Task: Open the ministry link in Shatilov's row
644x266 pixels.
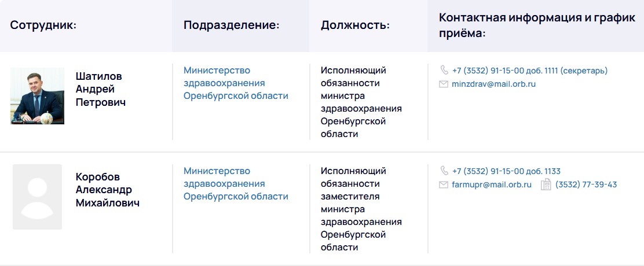Action: tap(236, 83)
